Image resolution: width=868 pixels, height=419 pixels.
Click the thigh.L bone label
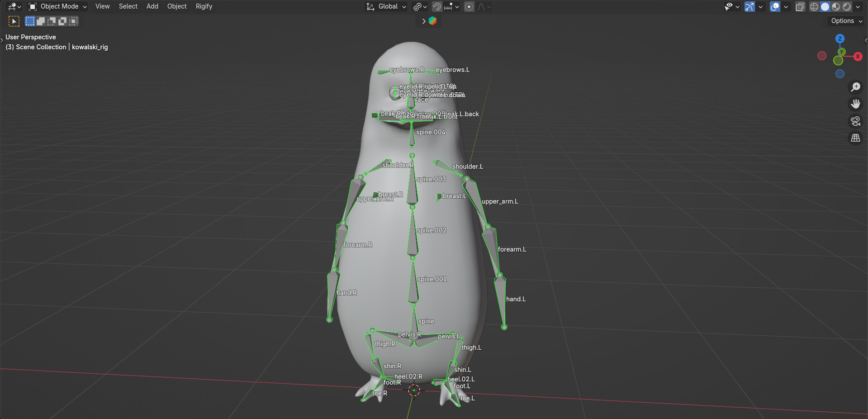[x=471, y=348]
